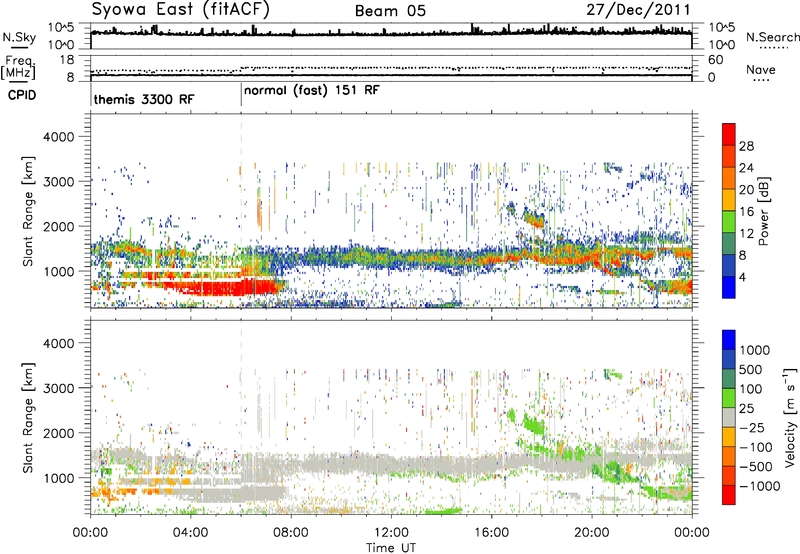Click the red bottom segment of Velocity colorbar
Screen dimensions: 800x554
[x=729, y=495]
